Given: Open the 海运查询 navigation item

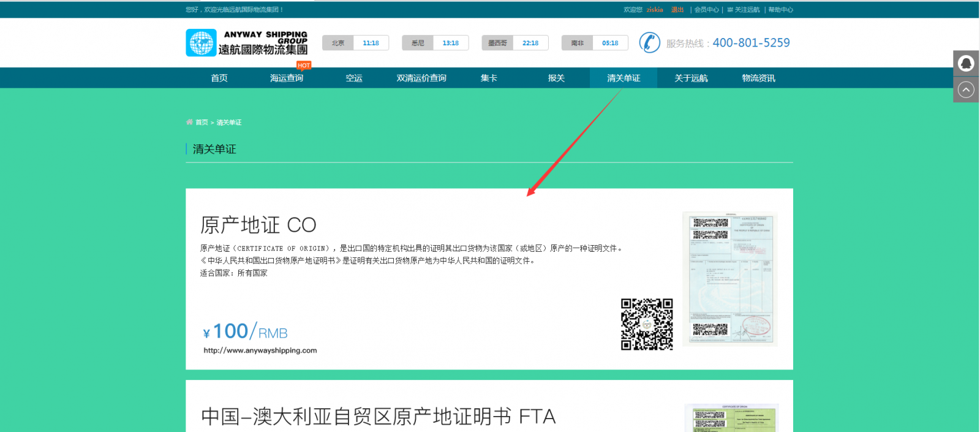Looking at the screenshot, I should tap(287, 78).
